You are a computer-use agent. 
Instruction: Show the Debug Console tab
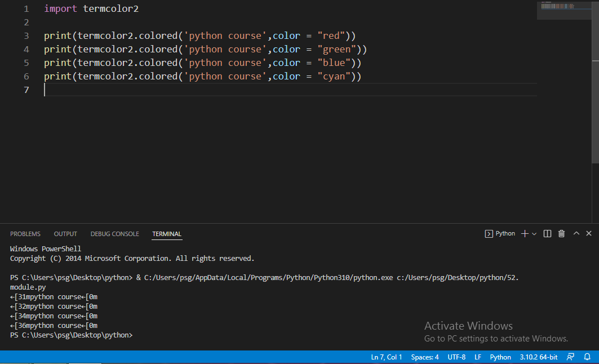point(114,234)
